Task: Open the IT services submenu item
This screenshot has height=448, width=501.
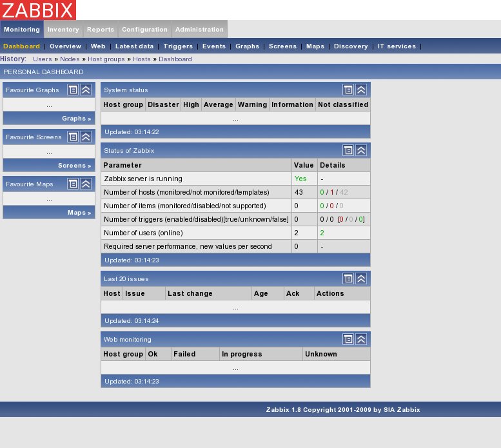Action: [397, 46]
